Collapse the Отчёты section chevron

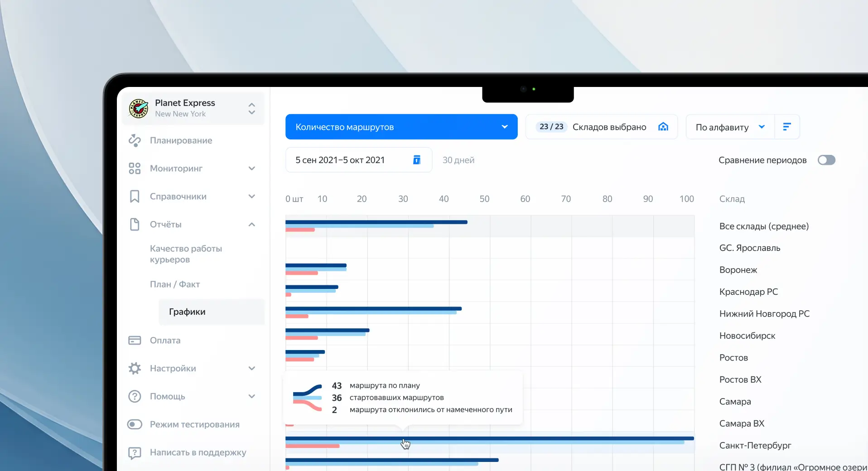coord(252,224)
